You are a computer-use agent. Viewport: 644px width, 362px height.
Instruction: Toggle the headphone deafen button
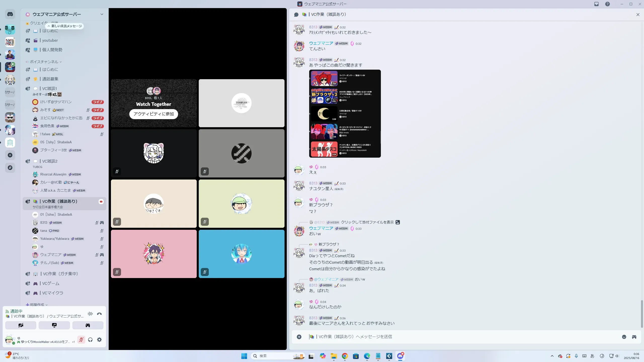point(90,340)
